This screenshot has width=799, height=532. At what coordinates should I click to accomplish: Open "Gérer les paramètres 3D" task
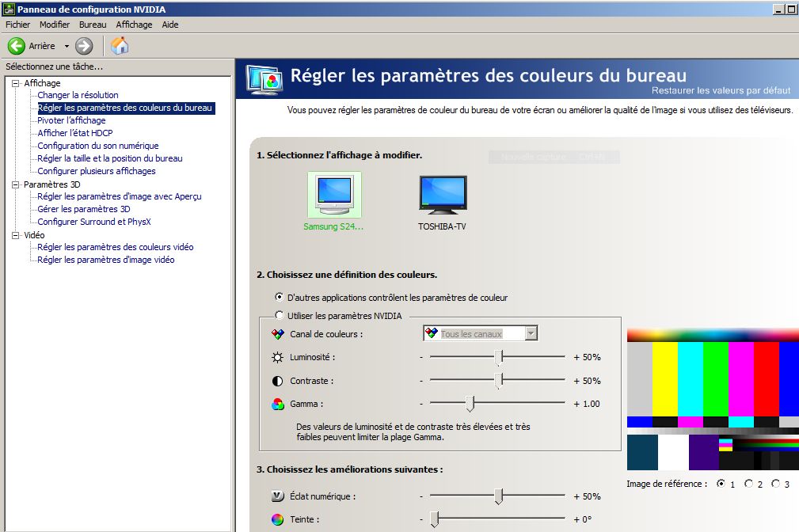[84, 209]
